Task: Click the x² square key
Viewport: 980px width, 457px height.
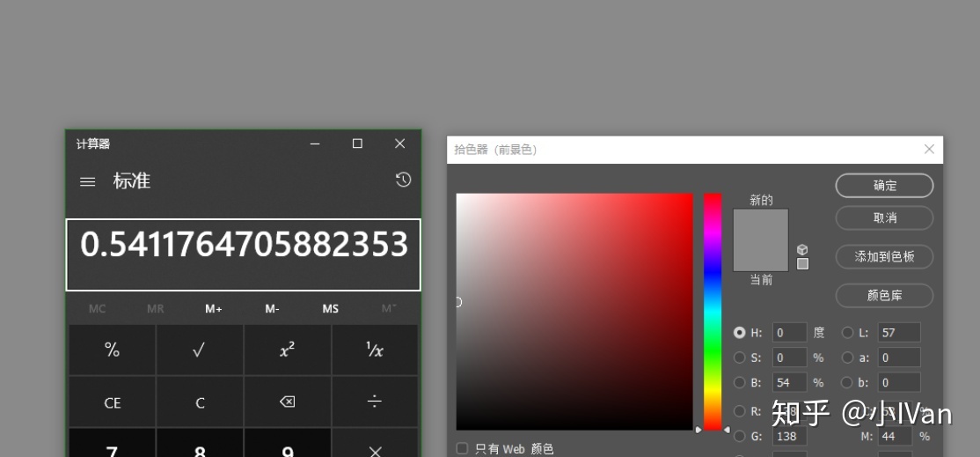Action: point(287,350)
